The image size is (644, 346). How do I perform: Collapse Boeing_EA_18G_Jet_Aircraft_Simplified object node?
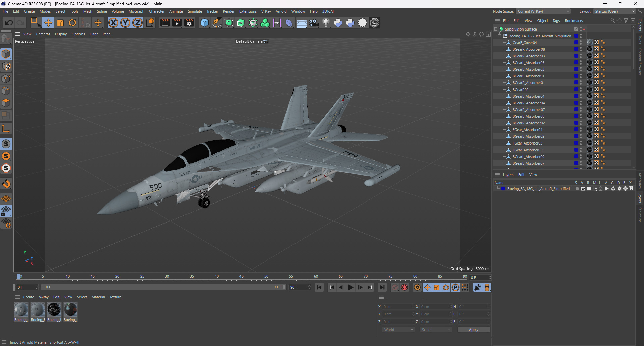point(500,36)
